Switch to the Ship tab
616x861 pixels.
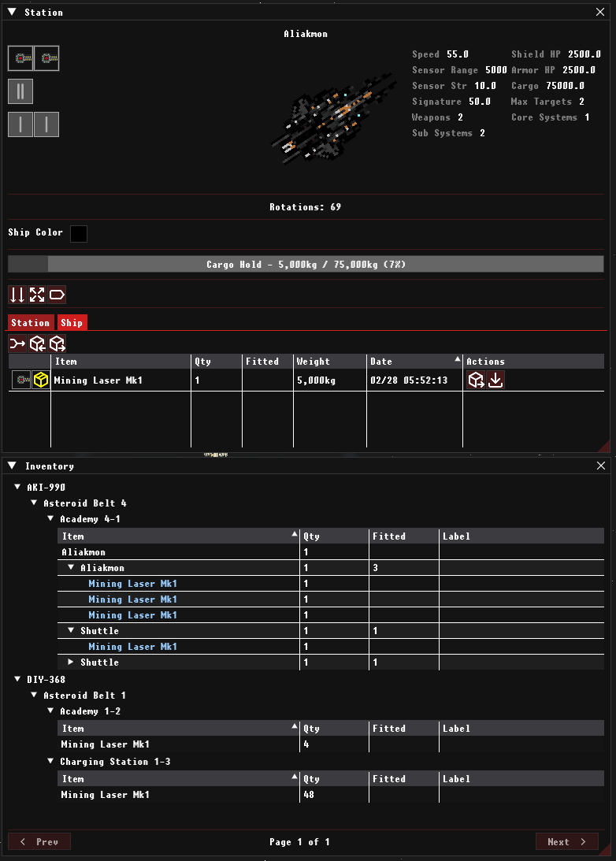click(x=72, y=323)
